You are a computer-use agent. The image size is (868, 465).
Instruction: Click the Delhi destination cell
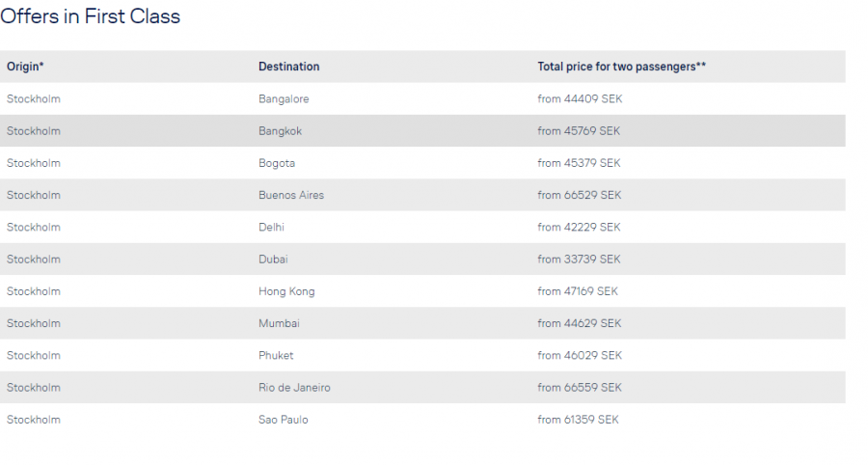tap(271, 228)
